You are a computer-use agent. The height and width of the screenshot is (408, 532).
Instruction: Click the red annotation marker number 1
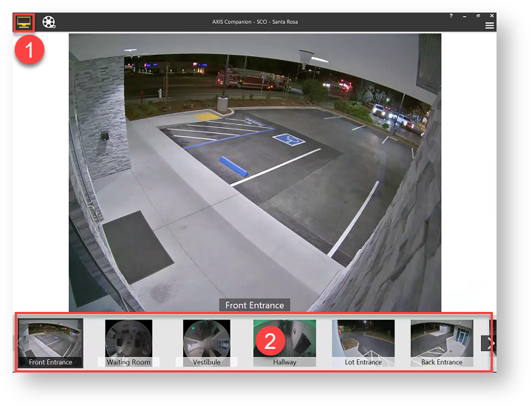(31, 50)
